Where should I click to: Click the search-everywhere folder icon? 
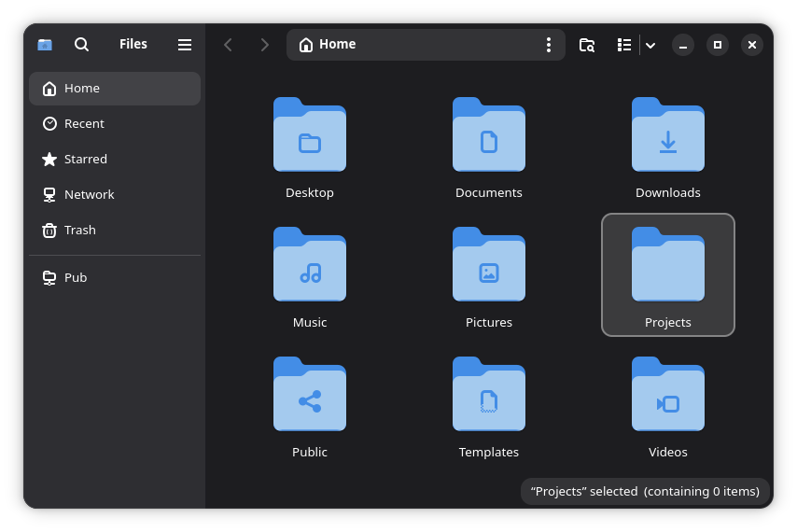(587, 45)
